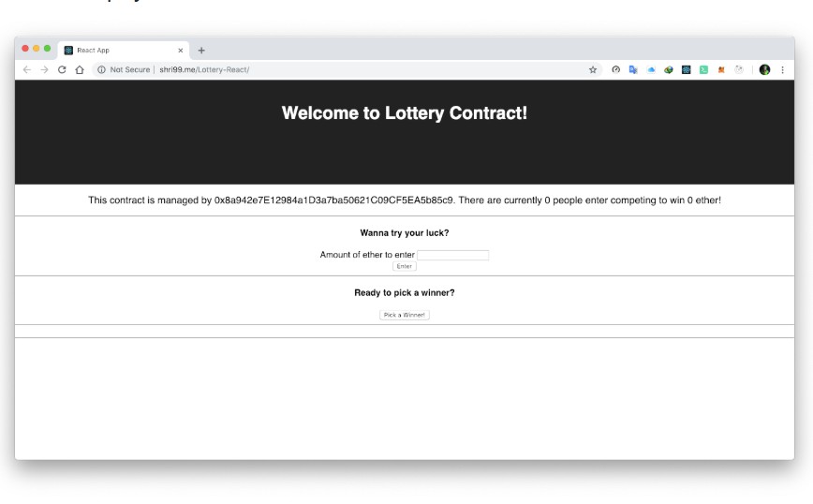The image size is (813, 504).
Task: Open the speedometer extension icon
Action: (x=616, y=69)
